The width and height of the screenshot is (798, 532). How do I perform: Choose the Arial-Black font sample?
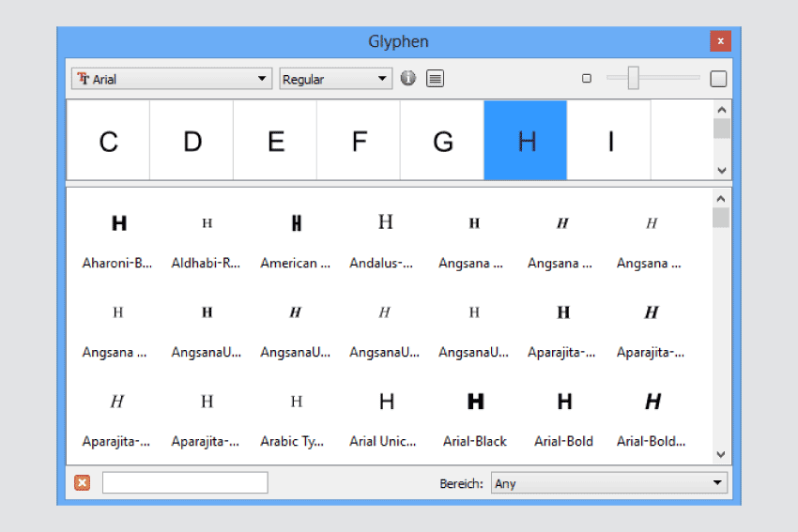[x=473, y=419]
